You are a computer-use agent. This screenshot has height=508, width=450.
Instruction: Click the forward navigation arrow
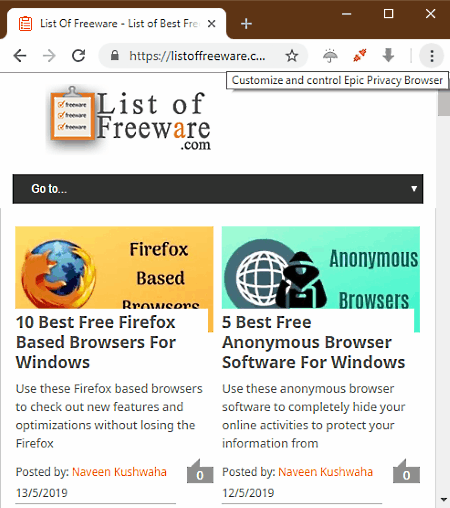[x=49, y=56]
